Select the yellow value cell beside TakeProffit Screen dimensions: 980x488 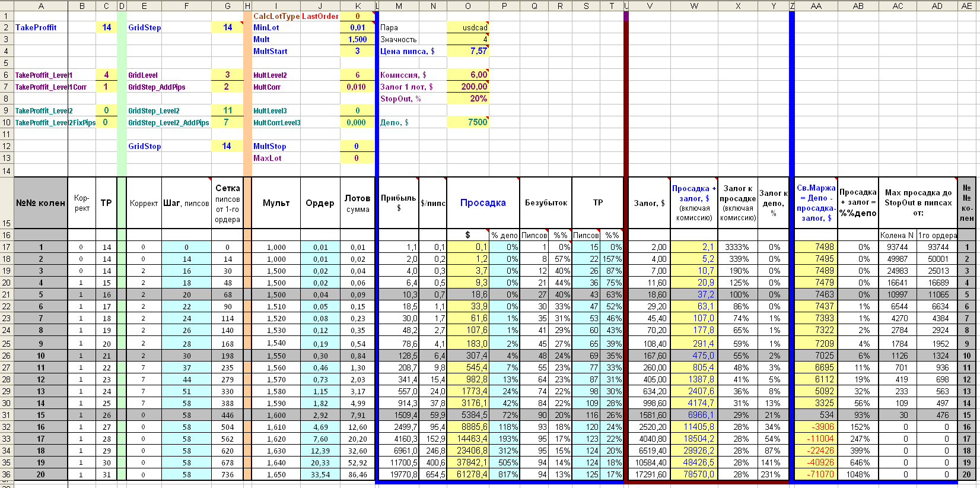[x=106, y=27]
